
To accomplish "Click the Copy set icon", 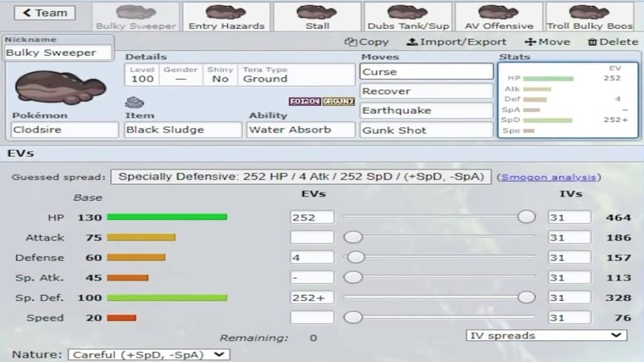I will [x=351, y=42].
